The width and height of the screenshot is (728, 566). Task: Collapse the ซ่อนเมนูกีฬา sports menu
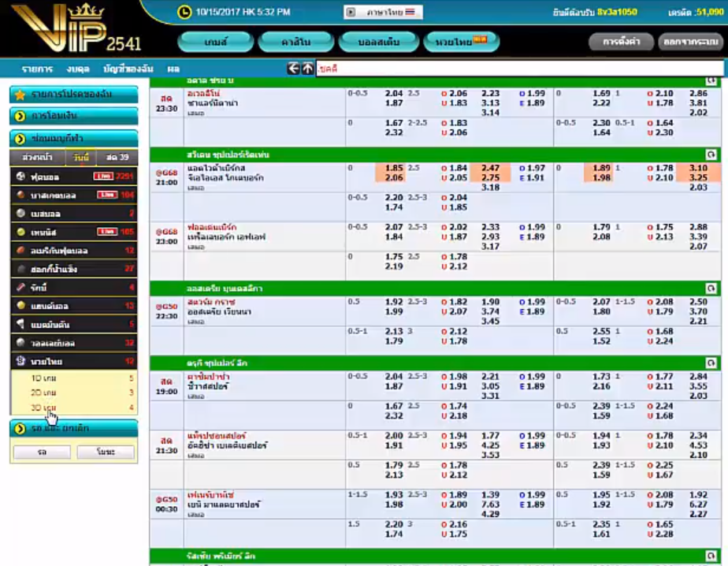click(20, 138)
